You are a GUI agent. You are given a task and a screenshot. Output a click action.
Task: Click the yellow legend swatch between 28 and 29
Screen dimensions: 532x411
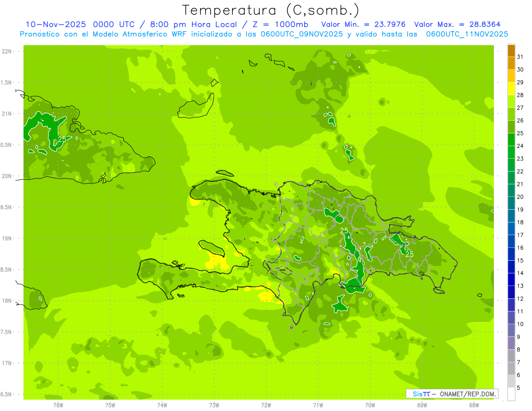pos(511,89)
